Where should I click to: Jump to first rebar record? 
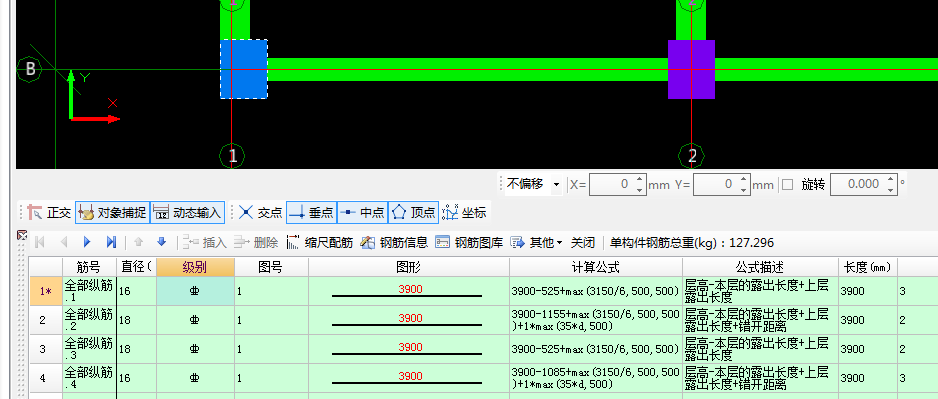(x=40, y=242)
